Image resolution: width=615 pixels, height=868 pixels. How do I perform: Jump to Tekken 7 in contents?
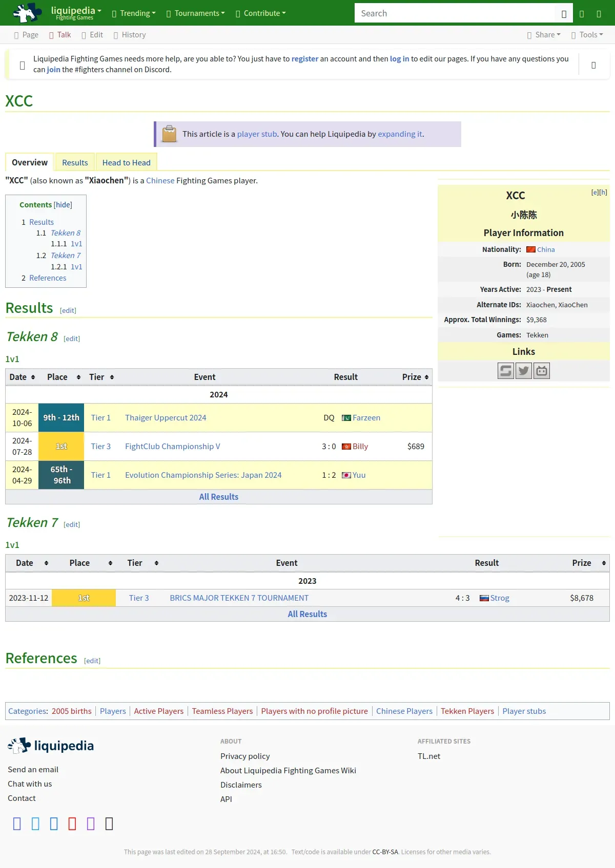[x=66, y=256]
